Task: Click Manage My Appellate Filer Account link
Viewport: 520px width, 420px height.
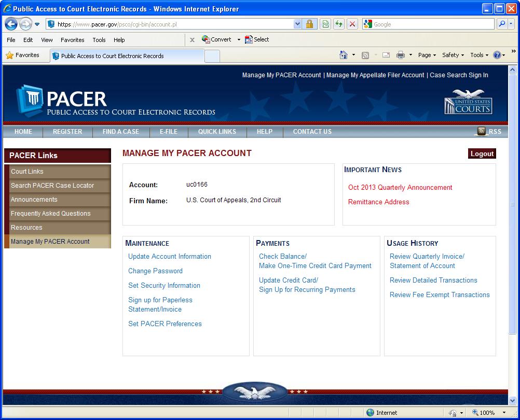Action: [x=375, y=75]
